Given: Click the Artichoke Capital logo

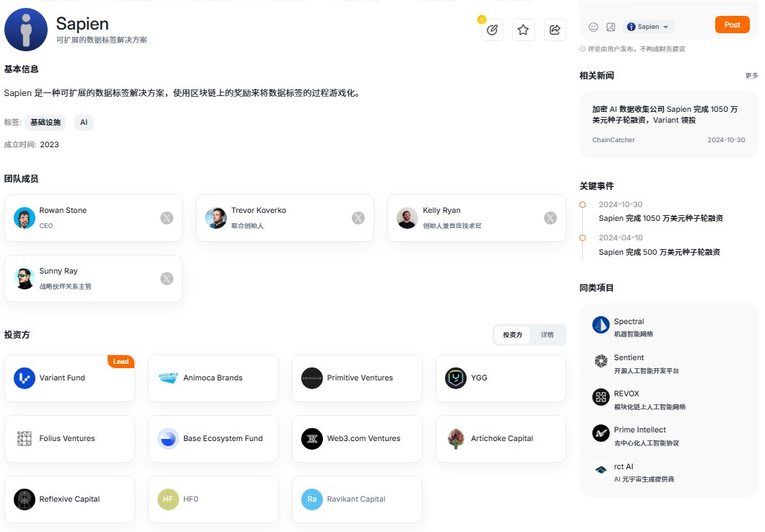Looking at the screenshot, I should (x=456, y=438).
